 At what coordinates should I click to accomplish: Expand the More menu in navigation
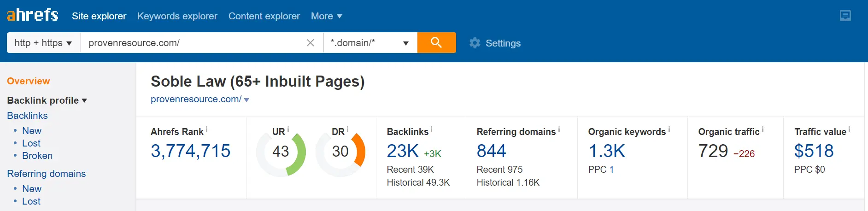(x=326, y=16)
